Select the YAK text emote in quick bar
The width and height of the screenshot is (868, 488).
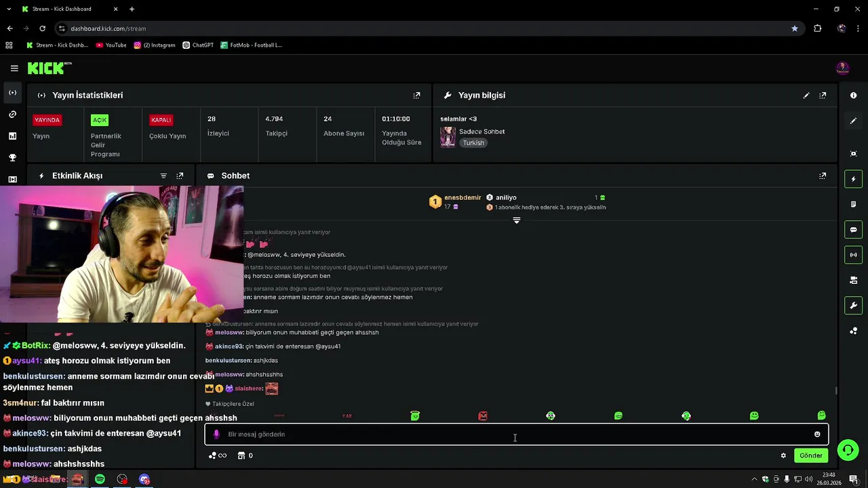347,416
